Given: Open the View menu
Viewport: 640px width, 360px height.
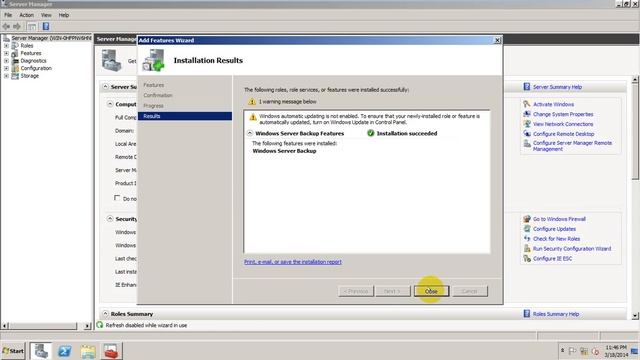Looking at the screenshot, I should click(46, 15).
